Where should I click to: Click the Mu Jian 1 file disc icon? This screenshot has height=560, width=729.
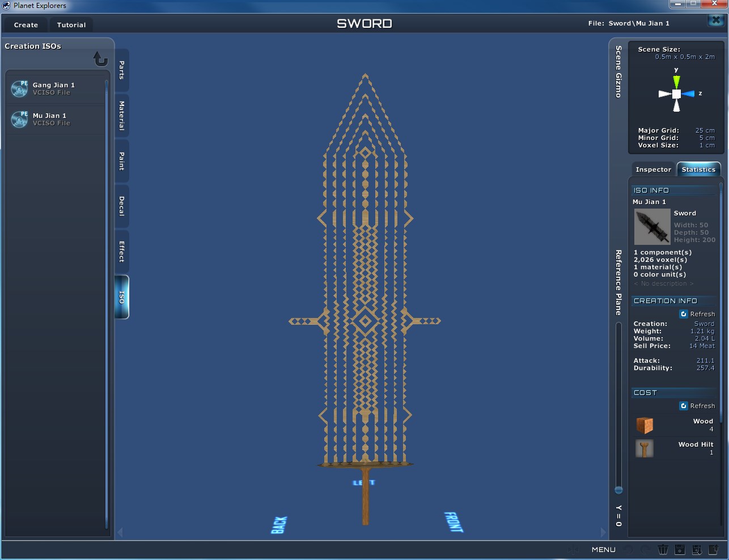point(19,119)
